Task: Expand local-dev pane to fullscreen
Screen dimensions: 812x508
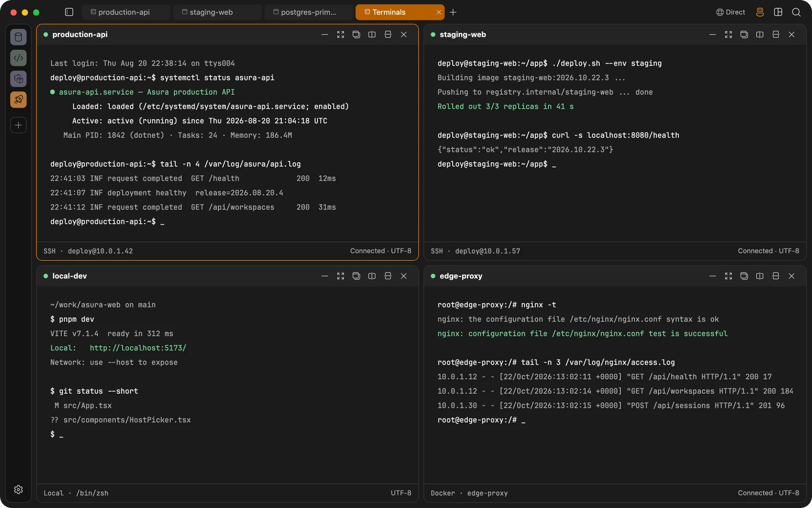Action: tap(340, 276)
